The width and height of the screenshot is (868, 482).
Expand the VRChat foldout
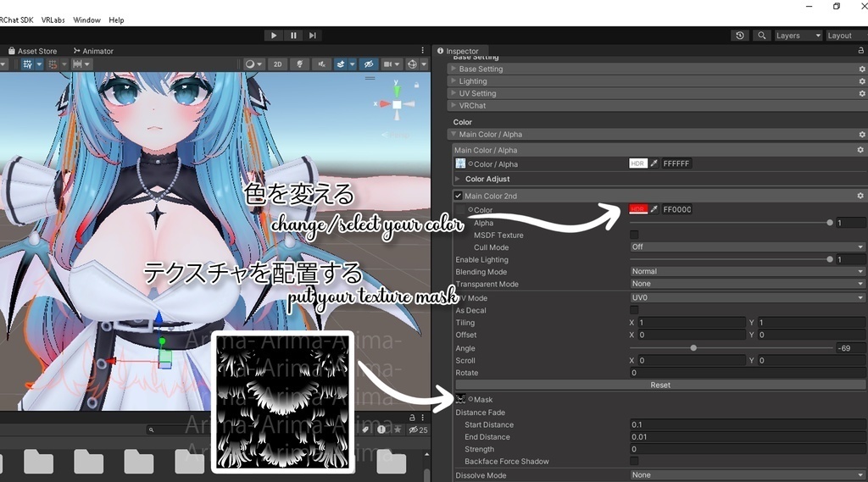[454, 105]
